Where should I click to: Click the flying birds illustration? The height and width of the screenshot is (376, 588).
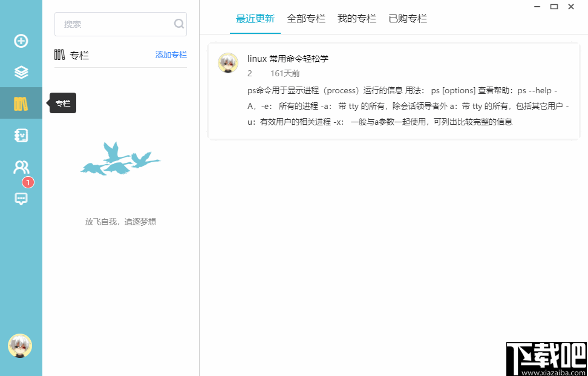[120, 159]
